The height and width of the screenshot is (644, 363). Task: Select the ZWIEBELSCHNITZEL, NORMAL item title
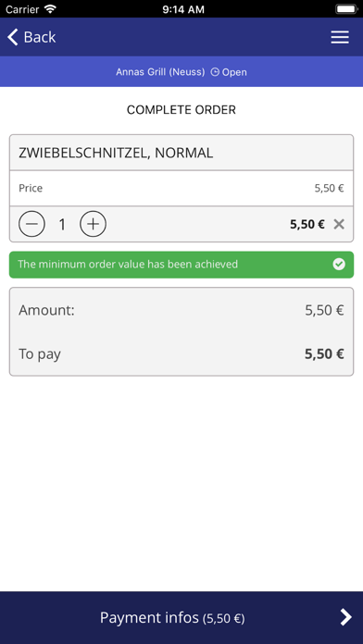click(x=116, y=154)
